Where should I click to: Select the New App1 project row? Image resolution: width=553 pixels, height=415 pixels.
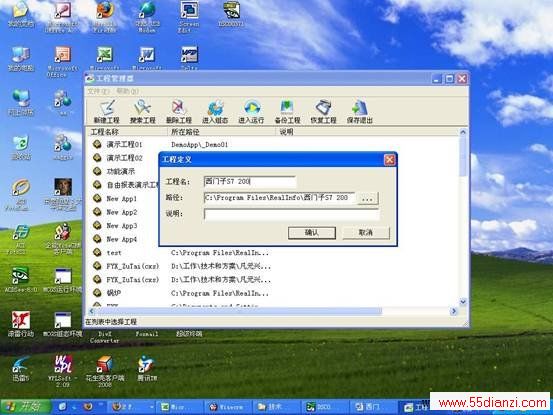tap(121, 199)
